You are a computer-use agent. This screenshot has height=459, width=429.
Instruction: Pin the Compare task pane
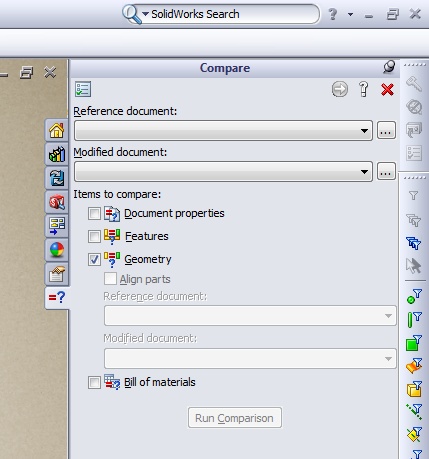point(389,67)
